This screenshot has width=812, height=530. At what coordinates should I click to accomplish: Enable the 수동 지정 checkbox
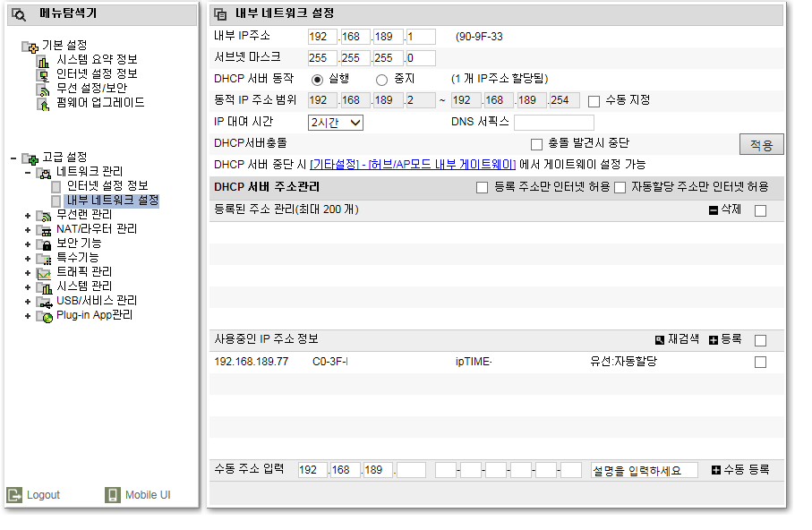594,101
